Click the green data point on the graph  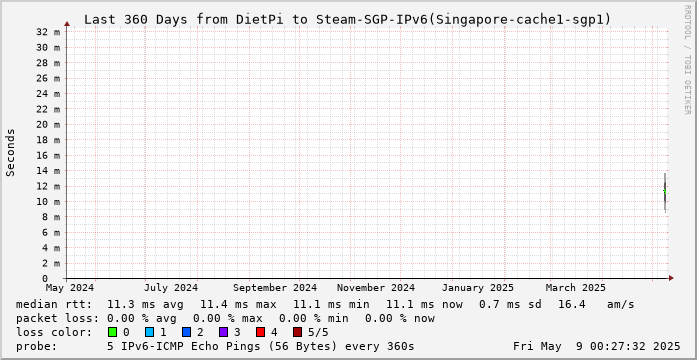(x=665, y=191)
